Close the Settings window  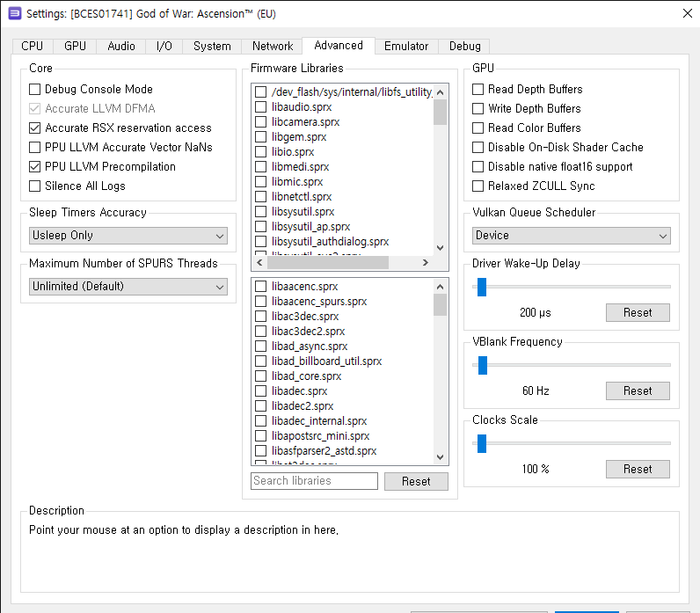pyautogui.click(x=688, y=13)
